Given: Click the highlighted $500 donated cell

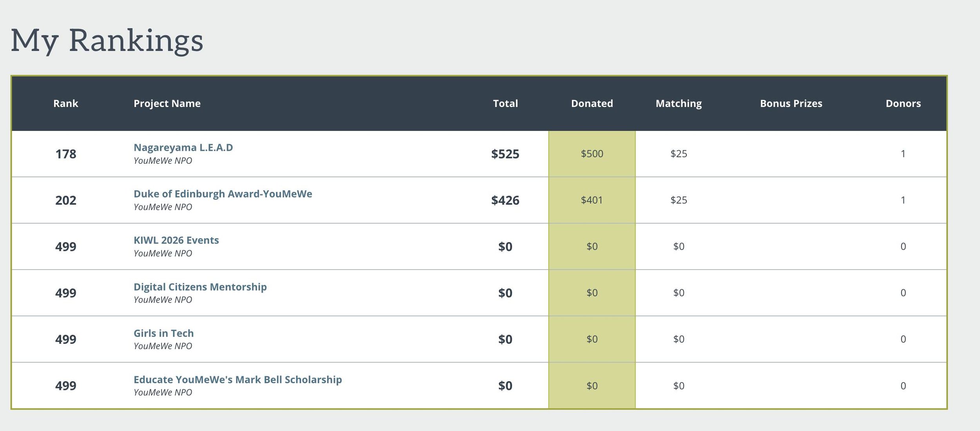Looking at the screenshot, I should [x=592, y=154].
